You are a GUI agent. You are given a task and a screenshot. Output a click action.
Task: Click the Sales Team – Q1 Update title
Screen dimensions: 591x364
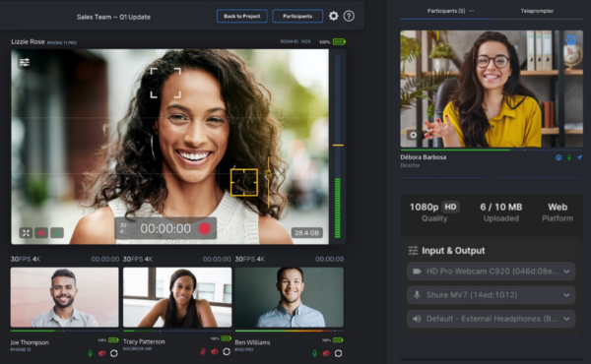click(113, 17)
